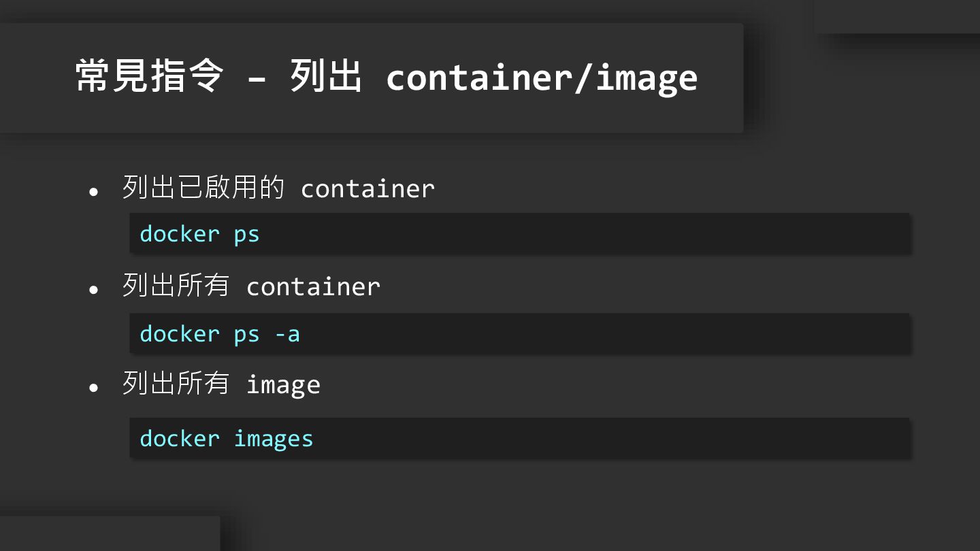980x551 pixels.
Task: Click the word container/image in the title
Action: click(x=541, y=78)
